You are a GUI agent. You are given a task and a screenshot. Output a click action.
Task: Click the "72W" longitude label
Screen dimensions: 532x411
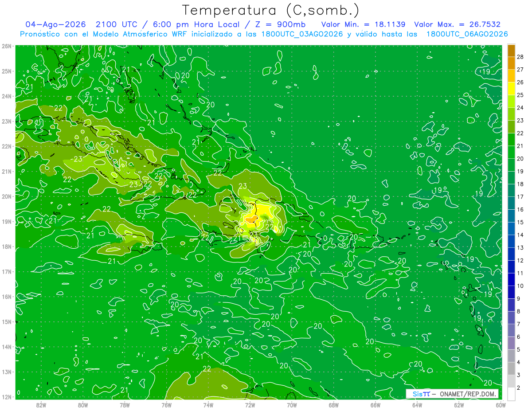[250, 404]
